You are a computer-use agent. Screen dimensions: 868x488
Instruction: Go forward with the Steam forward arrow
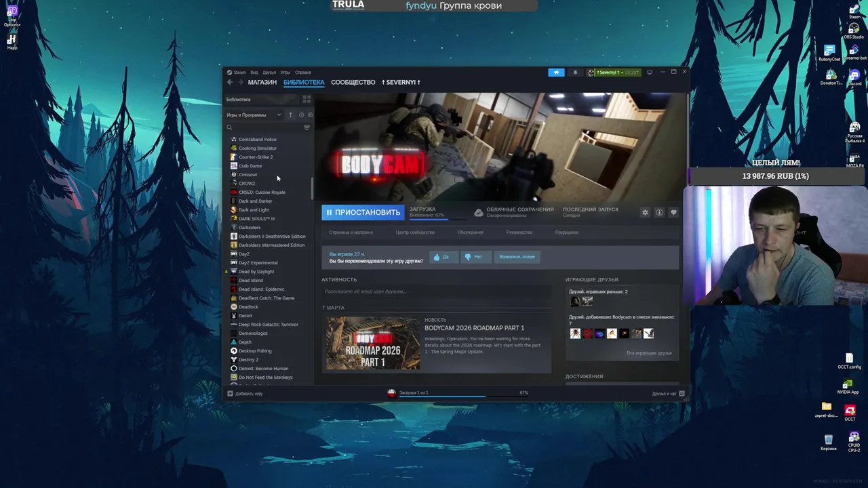pyautogui.click(x=240, y=82)
